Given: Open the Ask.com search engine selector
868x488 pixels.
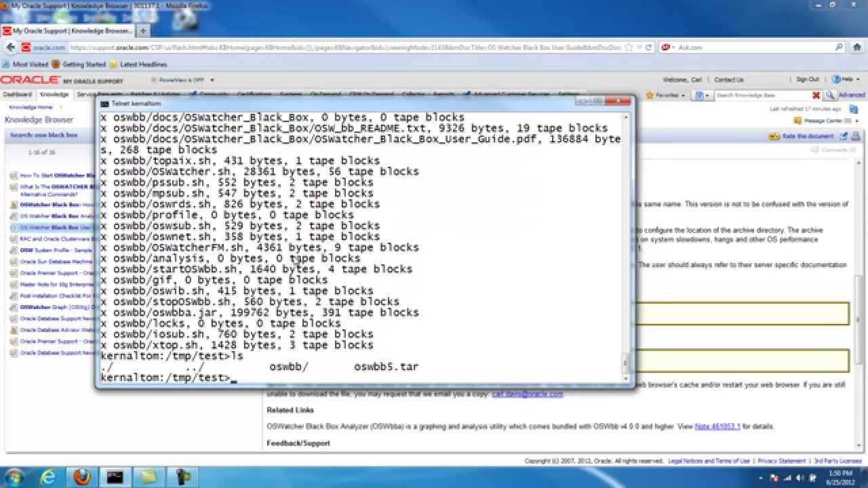Looking at the screenshot, I should pos(668,47).
